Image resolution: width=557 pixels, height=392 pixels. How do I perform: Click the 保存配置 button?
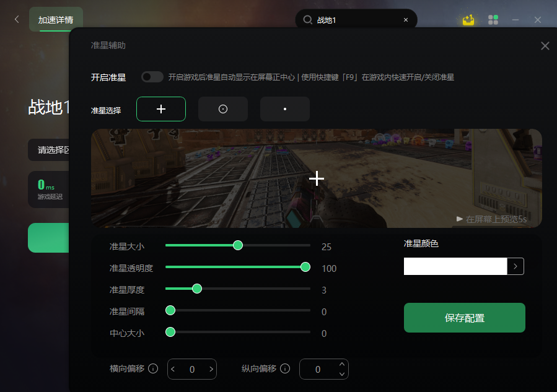coord(464,318)
